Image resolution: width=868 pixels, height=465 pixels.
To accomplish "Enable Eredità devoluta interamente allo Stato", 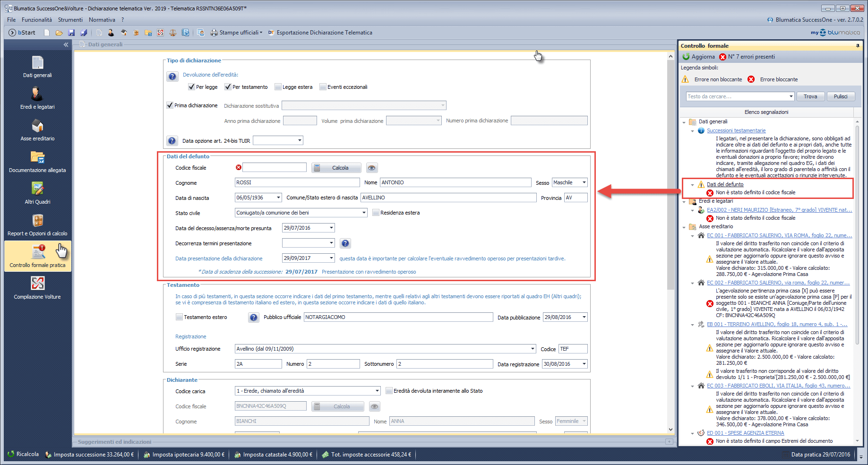I will coord(389,391).
